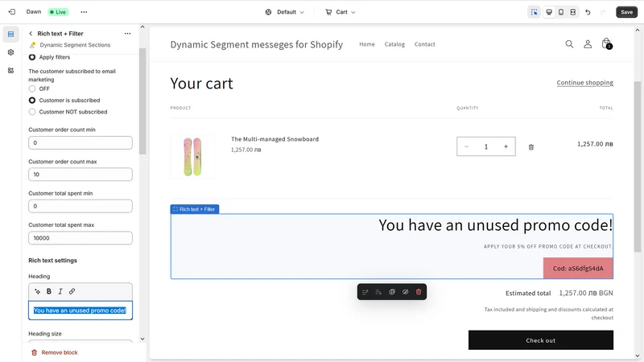Click the exit editor icon
This screenshot has width=644, height=362.
pyautogui.click(x=12, y=12)
